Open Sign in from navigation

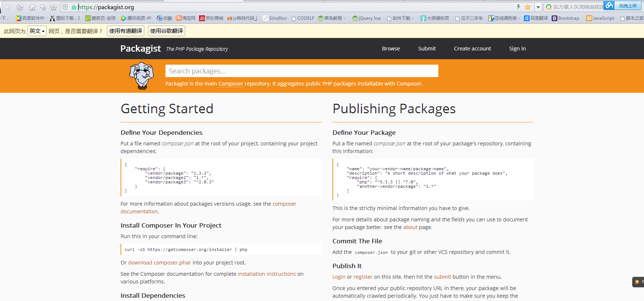(517, 49)
